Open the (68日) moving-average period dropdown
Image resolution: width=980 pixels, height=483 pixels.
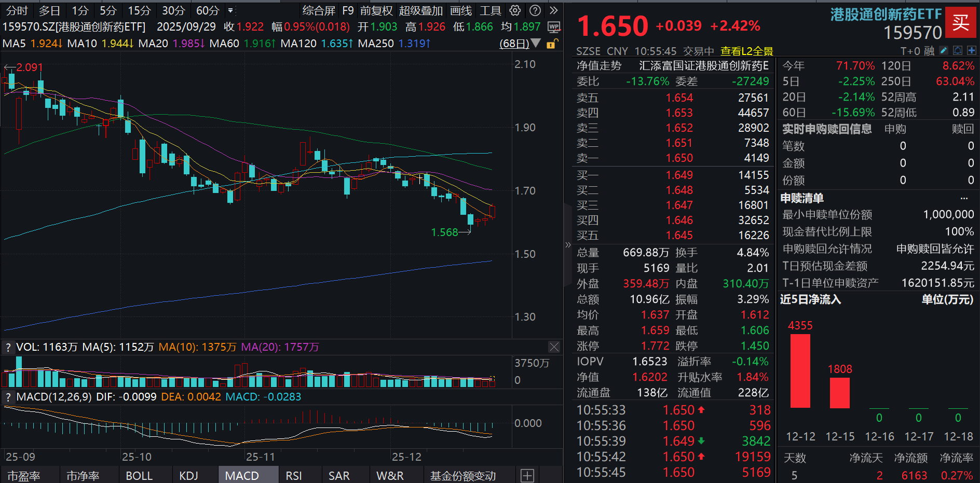[521, 44]
